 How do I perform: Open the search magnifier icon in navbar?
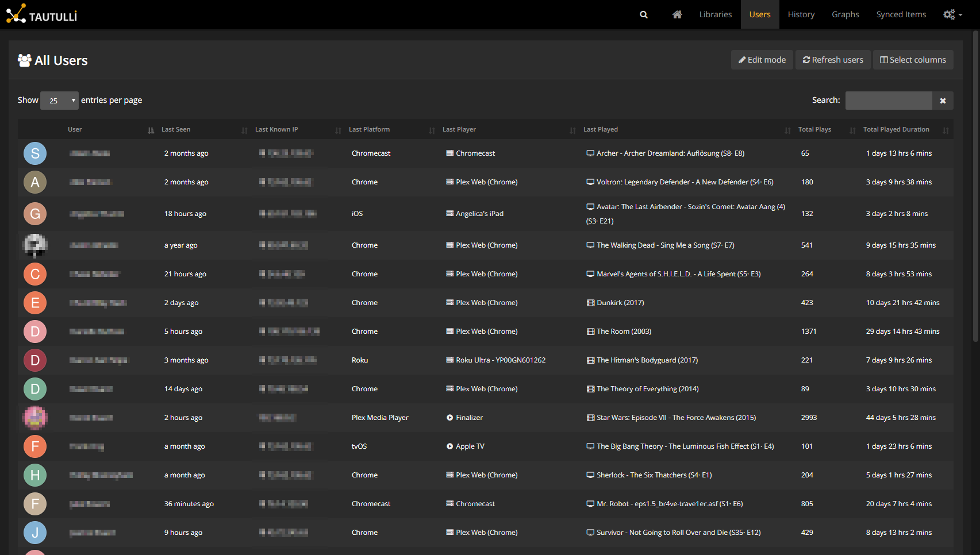(x=644, y=15)
